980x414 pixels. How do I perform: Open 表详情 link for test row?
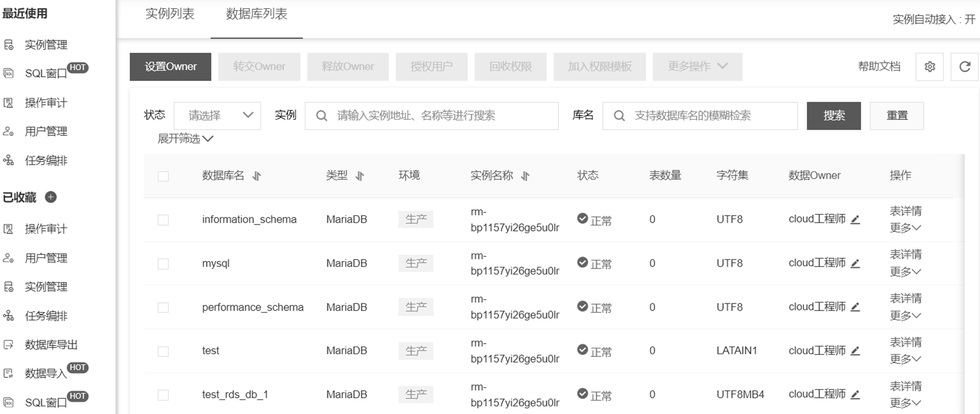click(905, 342)
